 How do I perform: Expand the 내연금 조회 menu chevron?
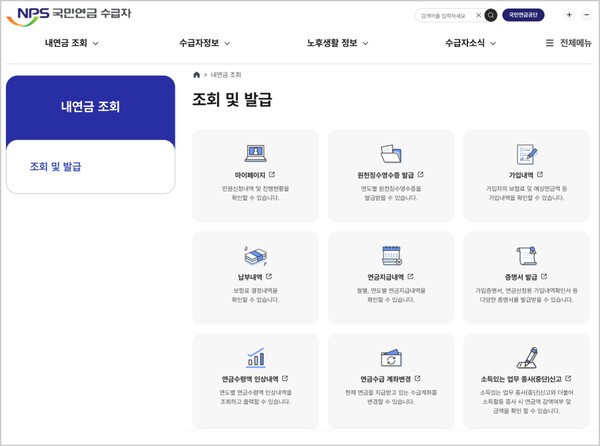click(96, 44)
